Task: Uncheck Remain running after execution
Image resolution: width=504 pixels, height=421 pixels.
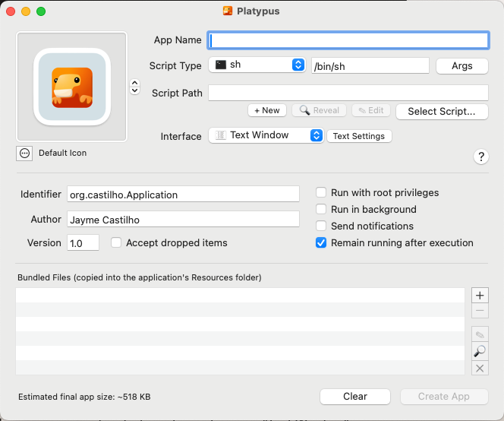Action: 322,243
